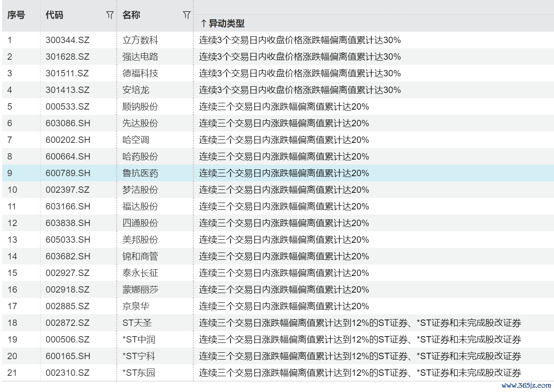The height and width of the screenshot is (392, 554).
Task: Select stock name 哈药股份
Action: (140, 157)
